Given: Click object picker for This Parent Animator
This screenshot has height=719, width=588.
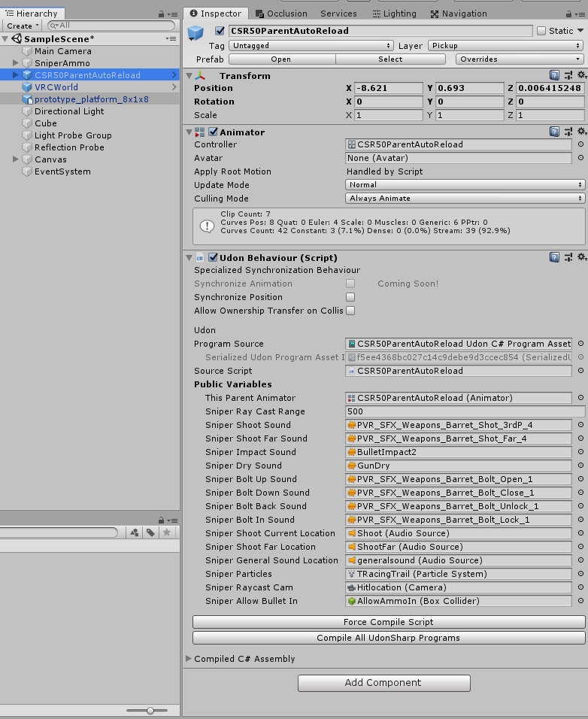Looking at the screenshot, I should (x=580, y=398).
